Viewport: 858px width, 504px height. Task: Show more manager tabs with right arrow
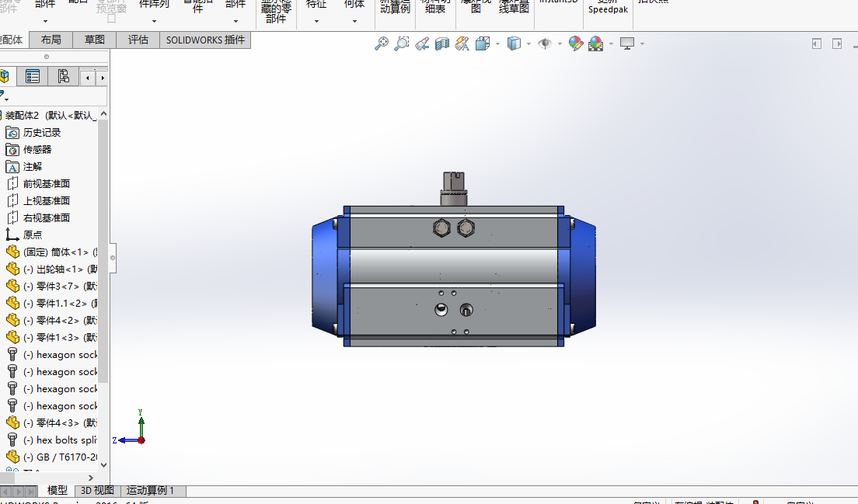(x=103, y=78)
